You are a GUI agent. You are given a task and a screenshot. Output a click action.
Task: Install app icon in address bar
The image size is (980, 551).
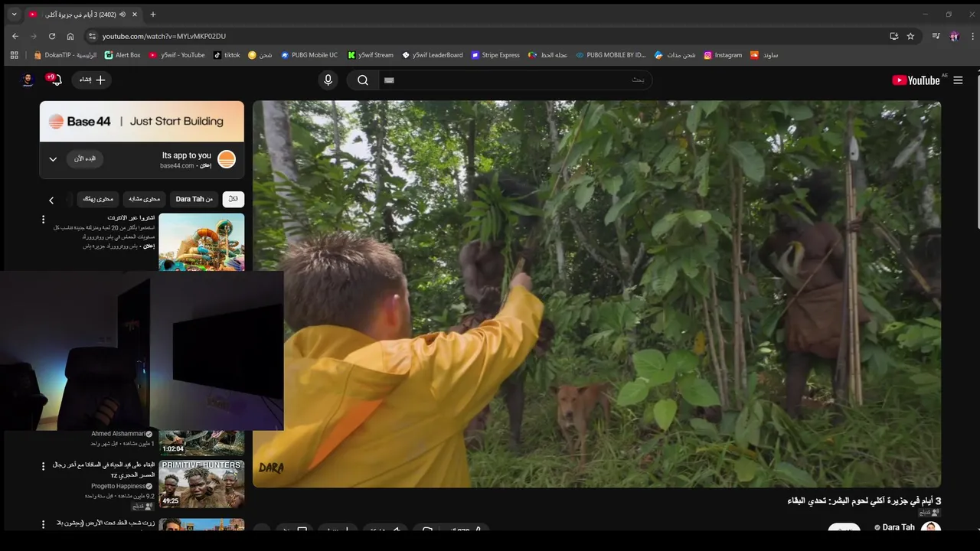tap(893, 36)
